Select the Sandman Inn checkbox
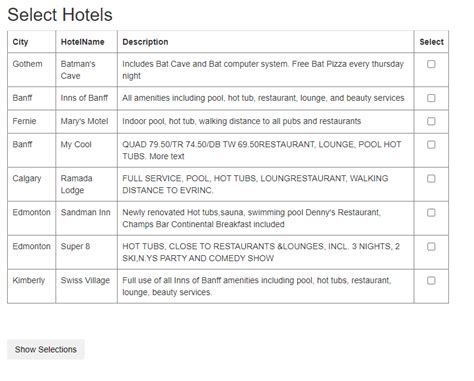This screenshot has height=381, width=474. coord(431,213)
